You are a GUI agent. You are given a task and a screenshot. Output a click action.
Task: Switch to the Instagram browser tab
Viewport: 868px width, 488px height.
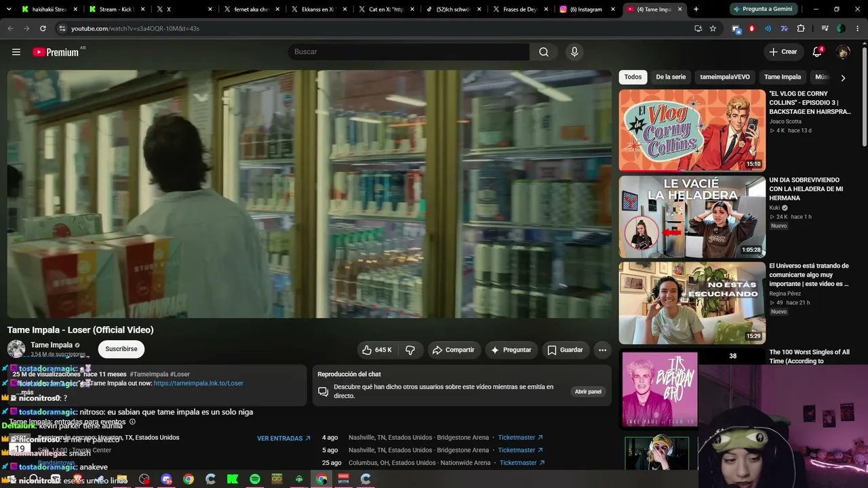click(587, 9)
